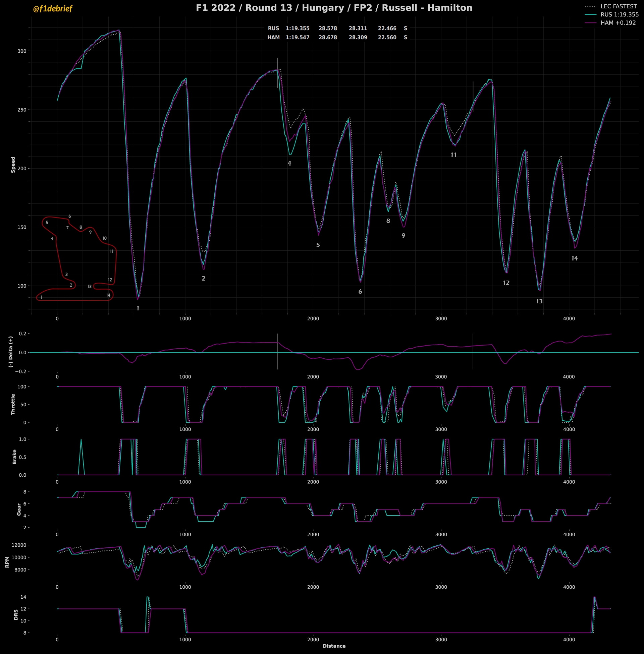Click the corner 4 label on the speed trace
644x654 pixels.
tap(289, 164)
